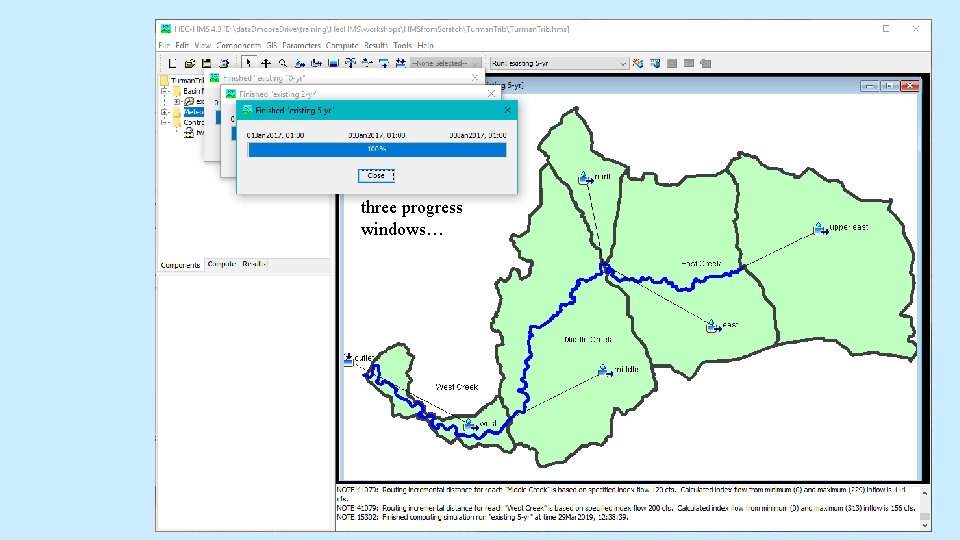Switch to the Components tab
This screenshot has width=960, height=540.
[x=180, y=265]
